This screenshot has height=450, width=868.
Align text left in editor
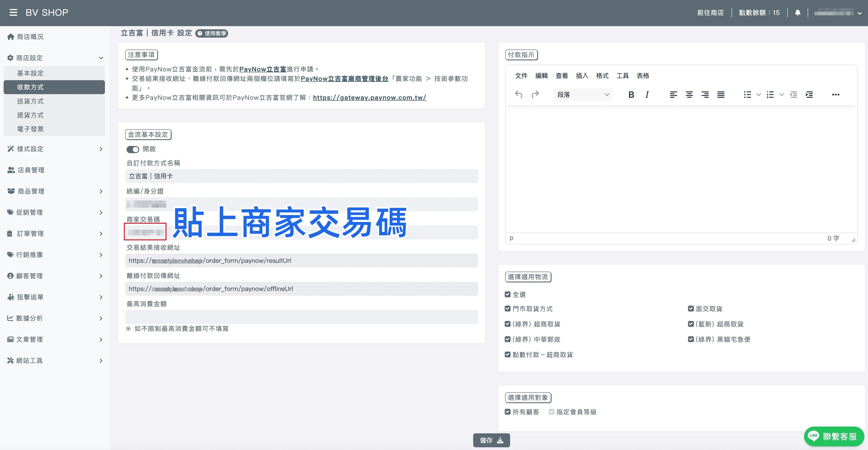click(673, 95)
